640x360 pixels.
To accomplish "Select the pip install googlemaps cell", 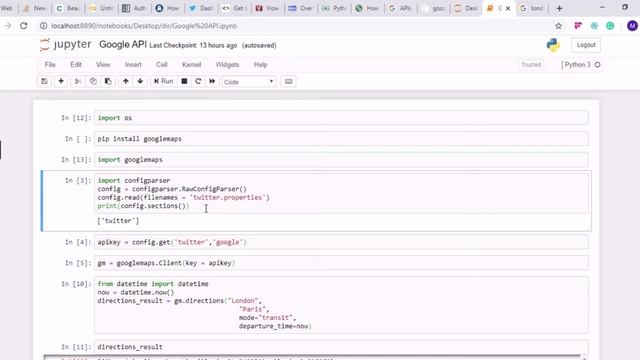I will click(341, 139).
